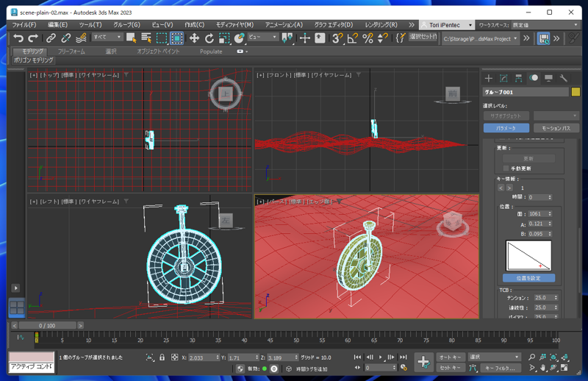588x381 pixels.
Task: Click the yellow object color swatch
Action: coord(576,92)
